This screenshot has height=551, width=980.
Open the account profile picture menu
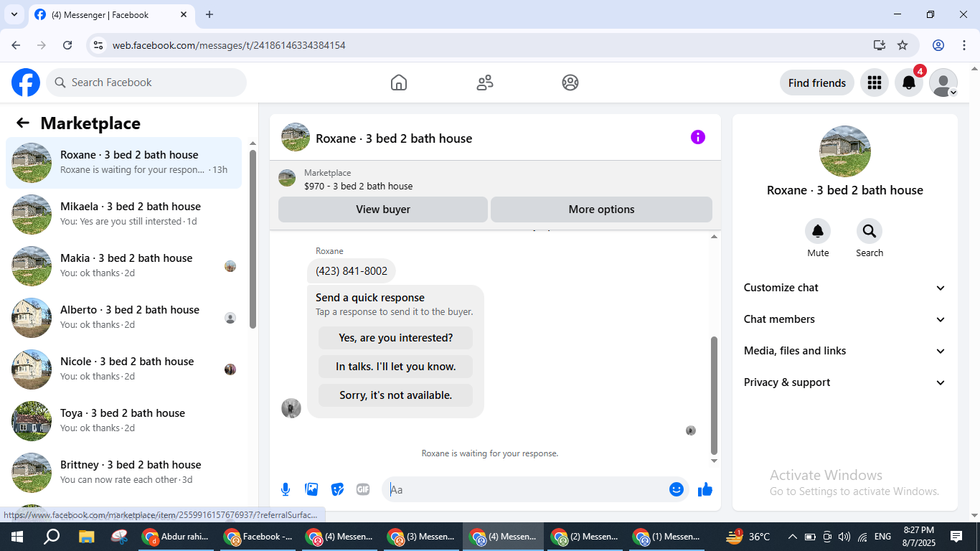943,83
